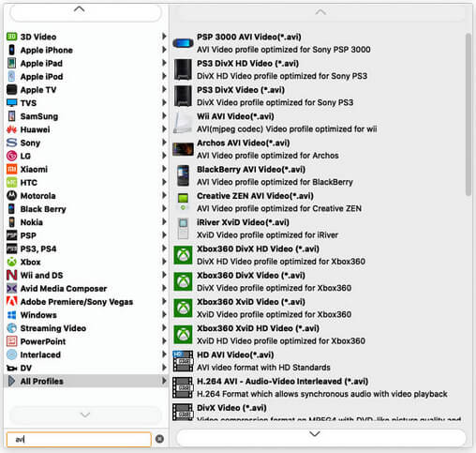
Task: Click the Avid Media Composer icon
Action: (11, 288)
